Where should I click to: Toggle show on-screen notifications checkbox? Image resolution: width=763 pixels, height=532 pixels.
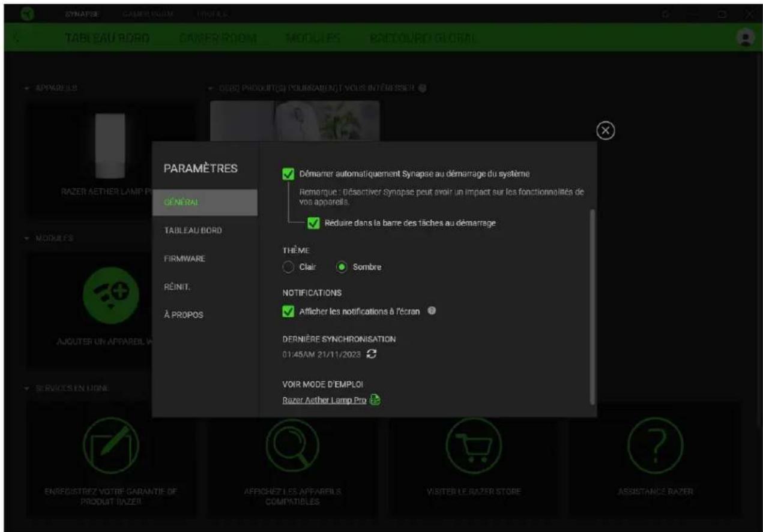288,311
